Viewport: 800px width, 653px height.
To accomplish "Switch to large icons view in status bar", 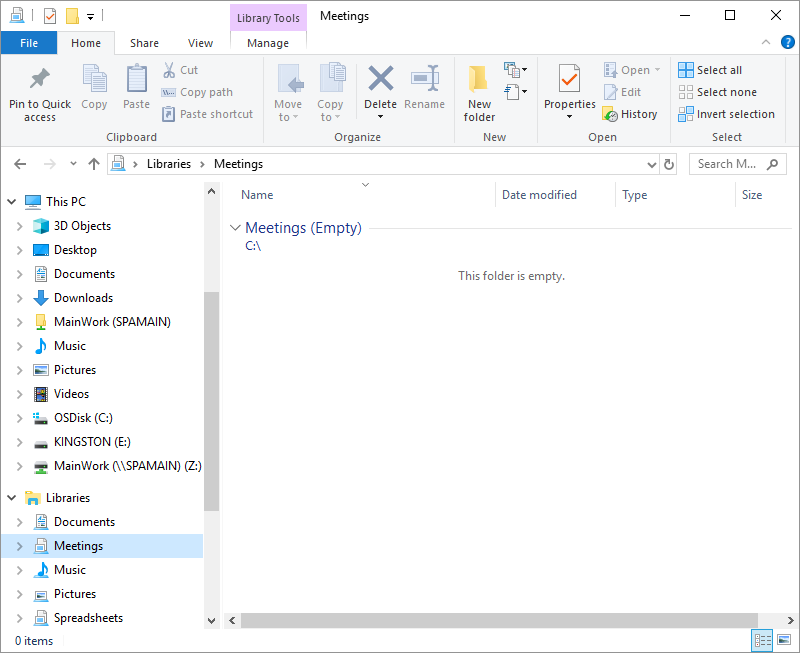I will click(x=784, y=640).
